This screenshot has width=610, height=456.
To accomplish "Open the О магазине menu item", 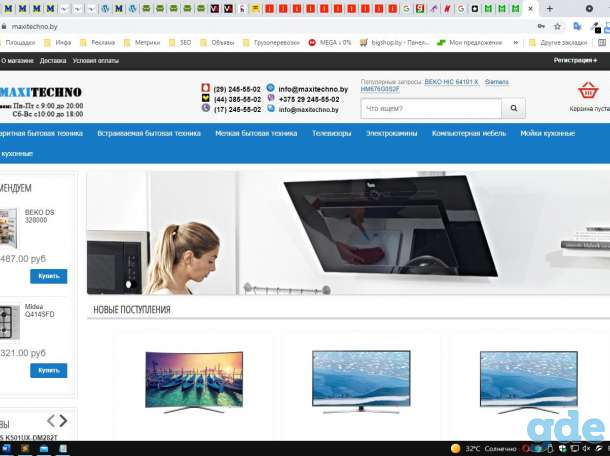I will coord(17,61).
